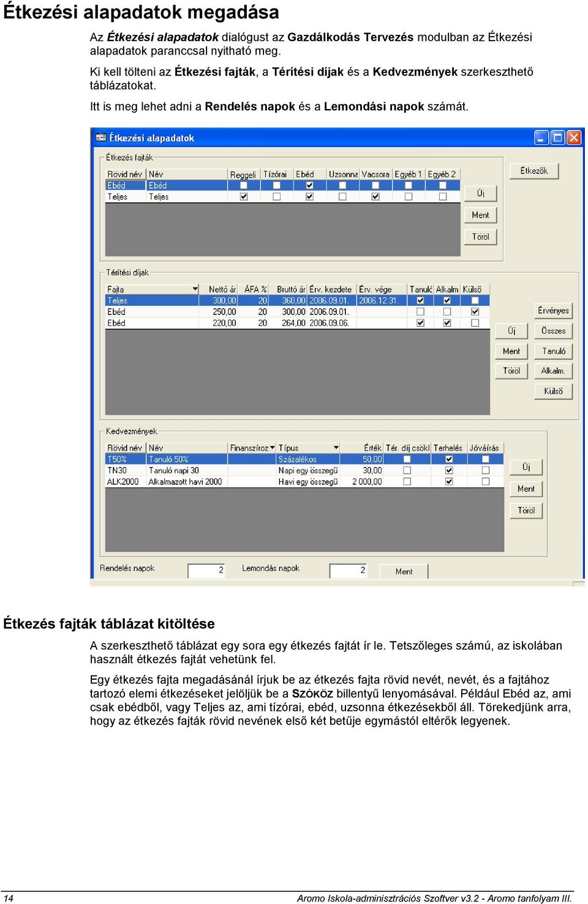Click the Reggeli column header
Image resolution: width=588 pixels, height=904 pixels.
click(244, 174)
